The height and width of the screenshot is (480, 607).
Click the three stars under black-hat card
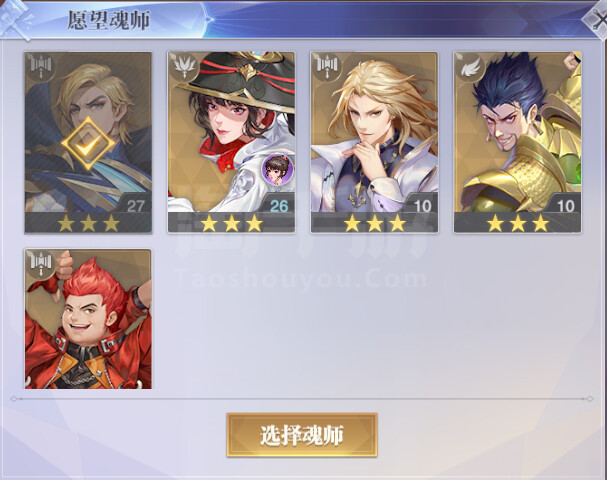point(231,223)
